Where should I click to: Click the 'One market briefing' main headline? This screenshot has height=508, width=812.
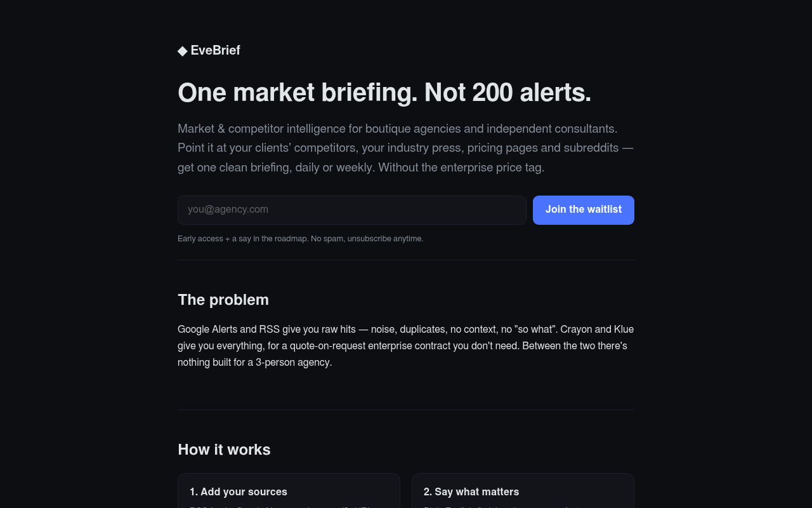[384, 93]
